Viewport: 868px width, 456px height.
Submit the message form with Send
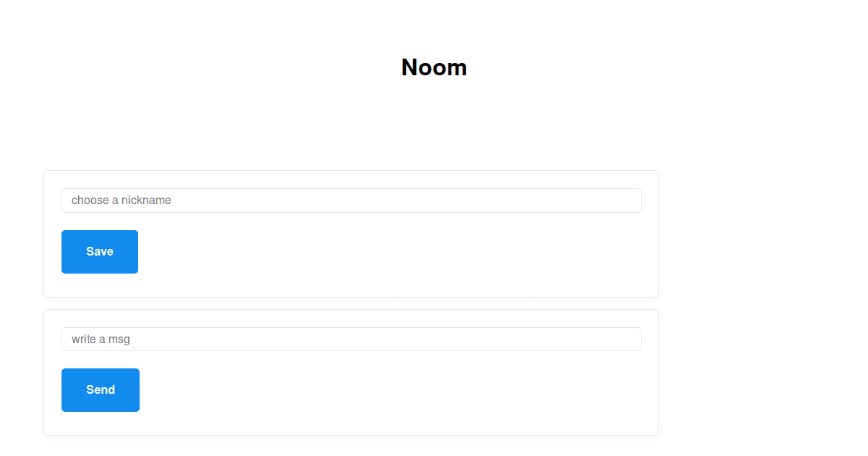[x=101, y=390]
